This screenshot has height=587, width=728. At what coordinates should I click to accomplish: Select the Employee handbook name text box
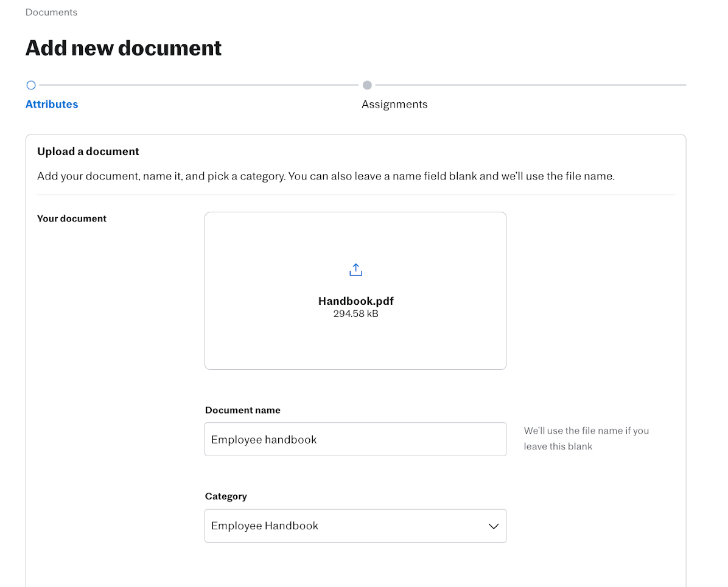[355, 439]
